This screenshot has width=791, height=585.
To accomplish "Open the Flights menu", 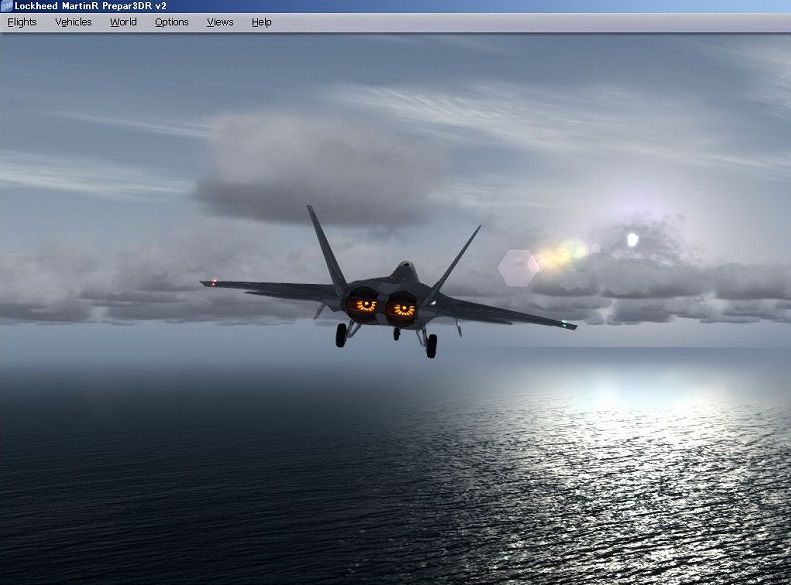I will (22, 22).
